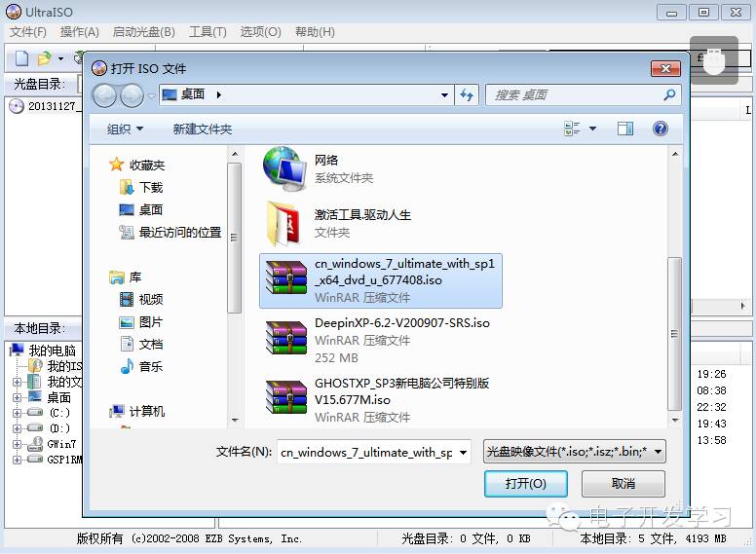Select the DeepinXP-6.2-V200907-SRS.iso file icon

tap(286, 337)
